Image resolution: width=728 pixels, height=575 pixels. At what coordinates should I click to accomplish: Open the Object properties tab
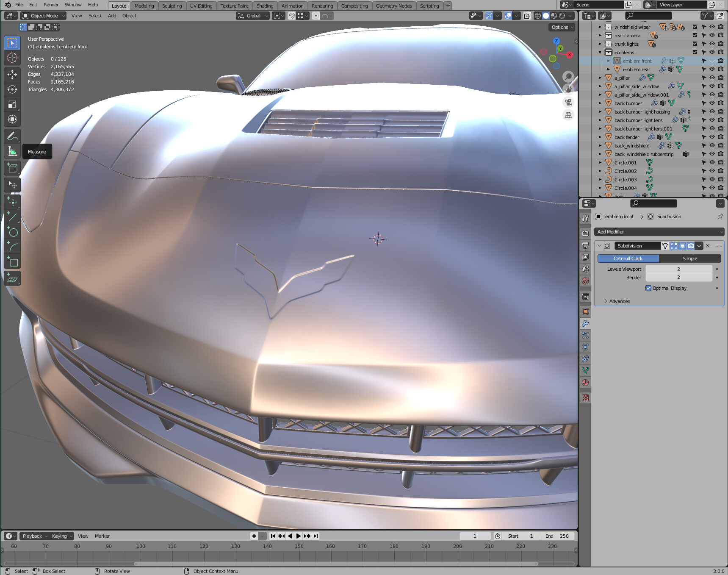pyautogui.click(x=585, y=311)
